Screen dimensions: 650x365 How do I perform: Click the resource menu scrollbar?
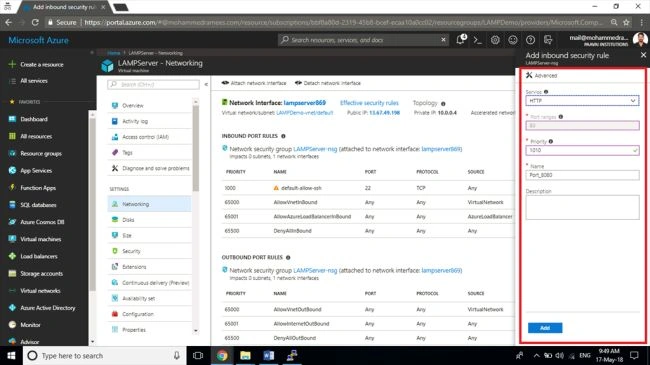click(x=196, y=147)
